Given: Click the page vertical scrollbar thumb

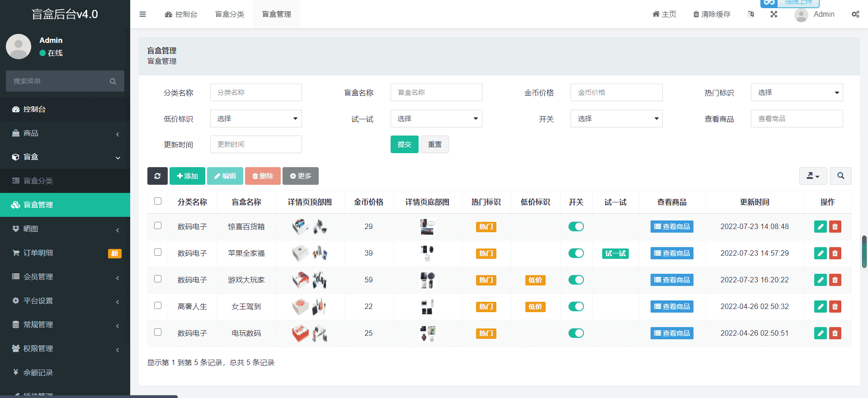Looking at the screenshot, I should point(864,252).
